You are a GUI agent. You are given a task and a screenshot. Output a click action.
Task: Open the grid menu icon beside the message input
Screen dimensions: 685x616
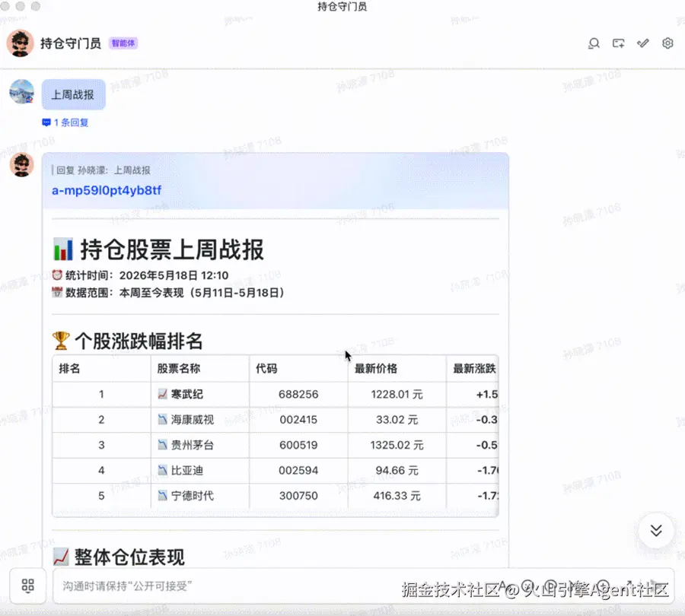[28, 586]
